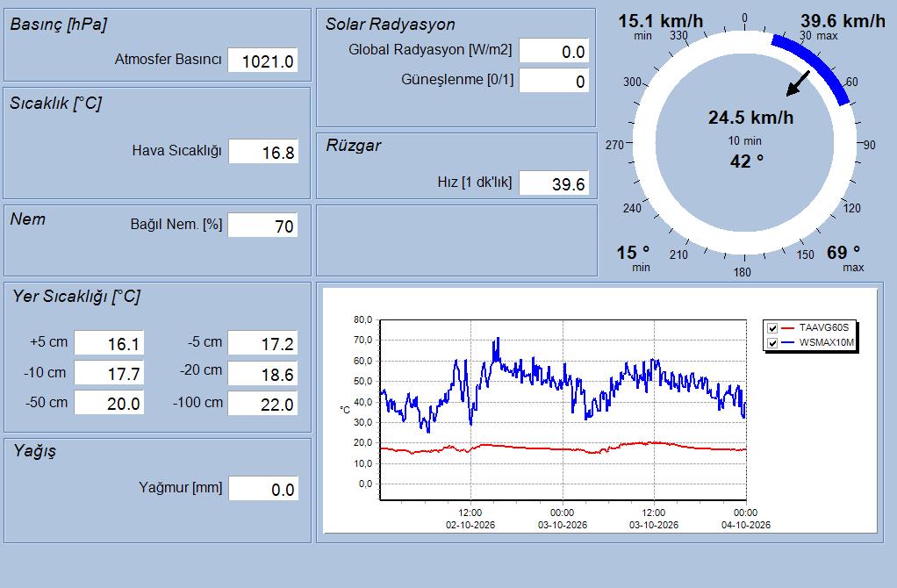Image resolution: width=897 pixels, height=588 pixels.
Task: Click the Basınç [hPa] panel heading
Action: coord(58,24)
